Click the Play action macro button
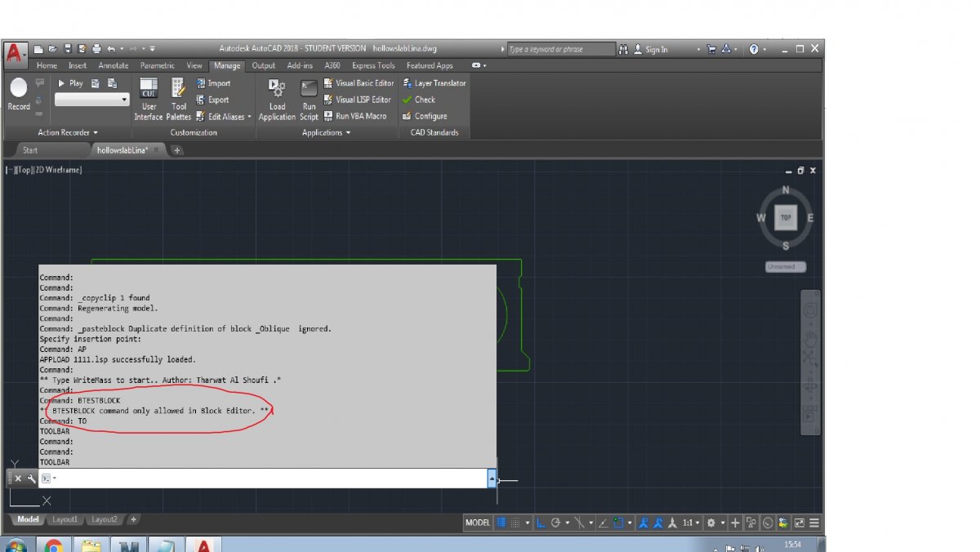The height and width of the screenshot is (552, 980). coord(70,83)
